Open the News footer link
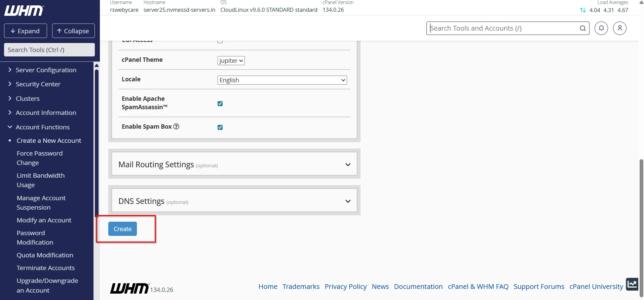The width and height of the screenshot is (644, 300). [x=380, y=287]
